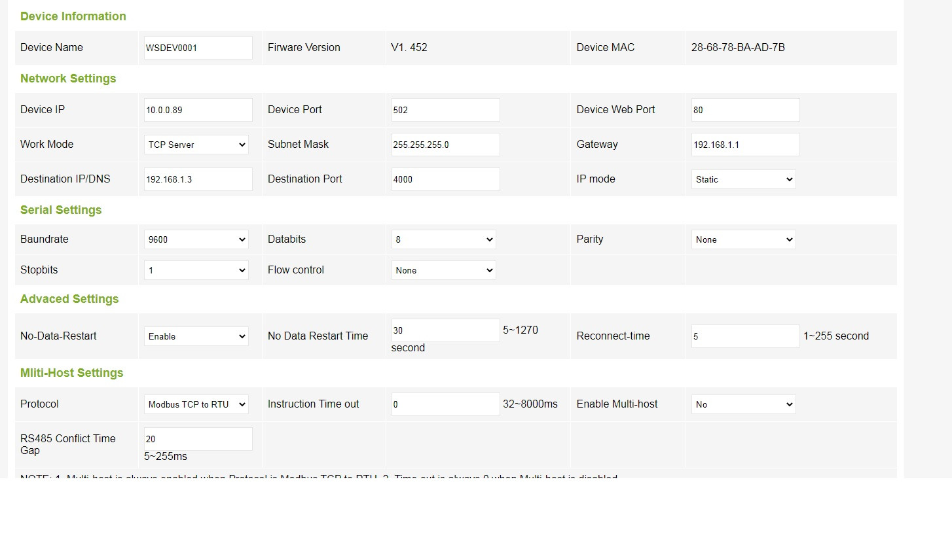The width and height of the screenshot is (952, 560).
Task: Open the Baundrate dropdown
Action: pyautogui.click(x=196, y=239)
